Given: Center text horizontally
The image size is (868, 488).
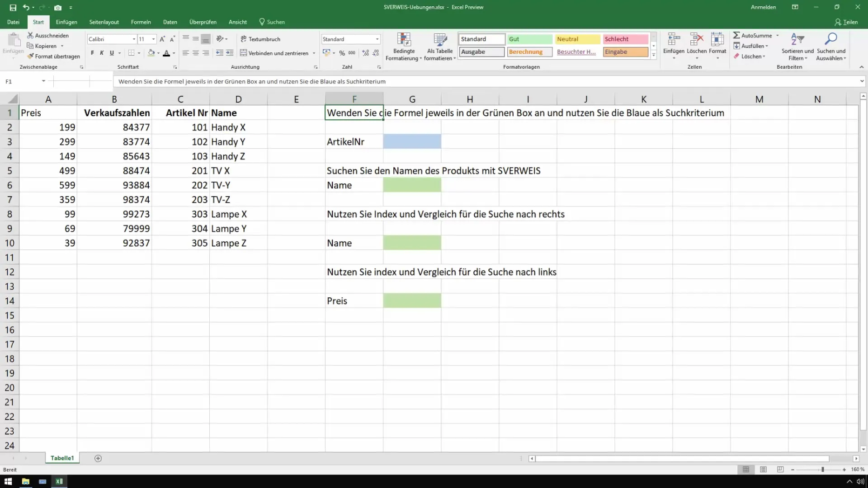Looking at the screenshot, I should 195,53.
